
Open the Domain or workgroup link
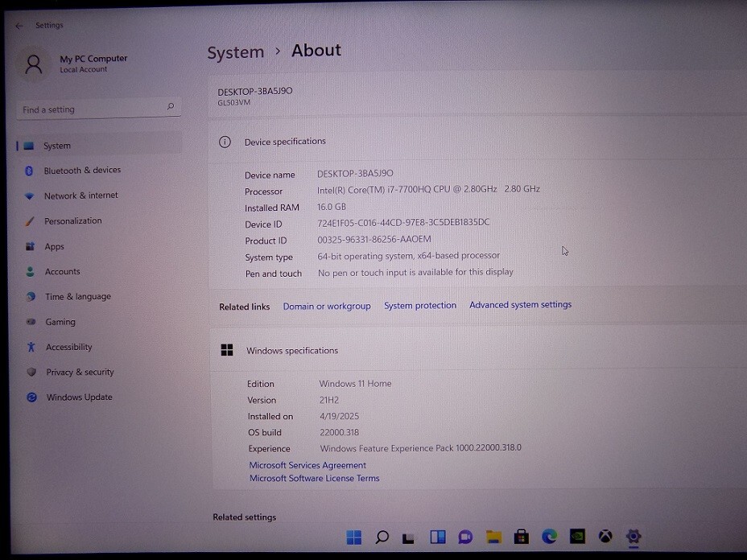click(x=327, y=307)
